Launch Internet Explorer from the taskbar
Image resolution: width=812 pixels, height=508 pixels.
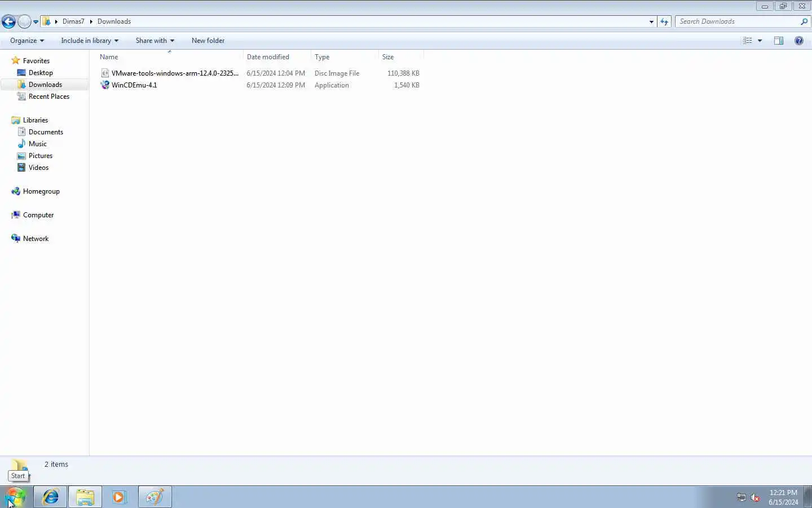click(x=51, y=497)
